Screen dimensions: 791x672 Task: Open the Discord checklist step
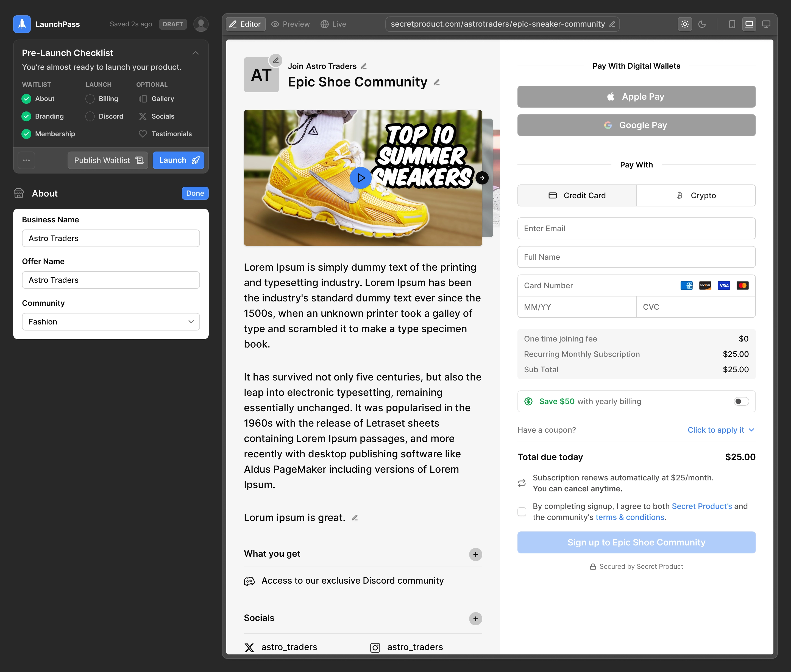coord(104,116)
